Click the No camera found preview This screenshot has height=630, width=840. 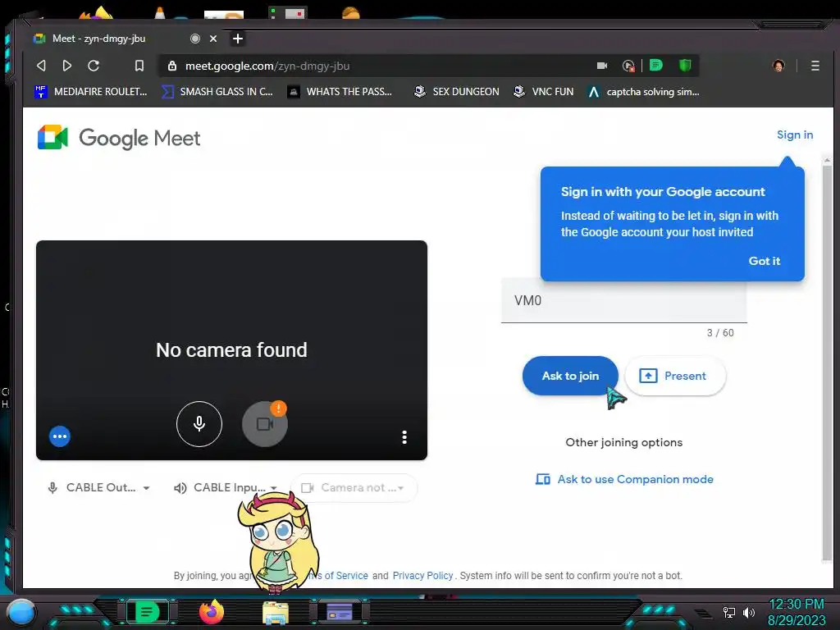(231, 349)
